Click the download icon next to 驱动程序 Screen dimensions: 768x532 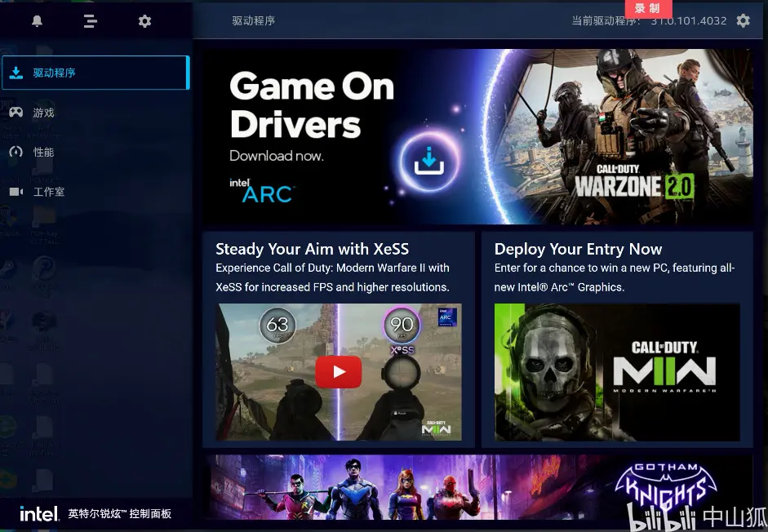[x=16, y=73]
